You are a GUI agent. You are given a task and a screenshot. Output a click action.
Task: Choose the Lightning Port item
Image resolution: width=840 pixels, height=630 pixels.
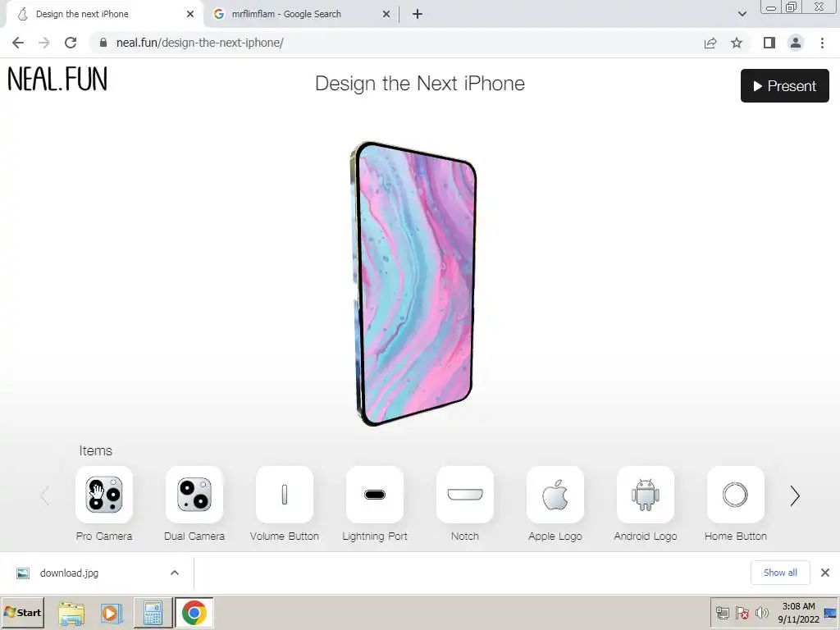(x=374, y=495)
